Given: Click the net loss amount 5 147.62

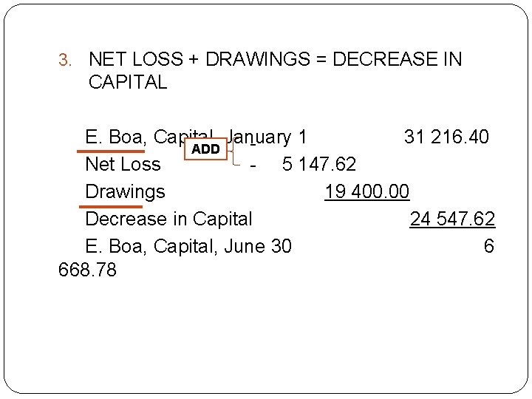Looking at the screenshot, I should [x=319, y=164].
